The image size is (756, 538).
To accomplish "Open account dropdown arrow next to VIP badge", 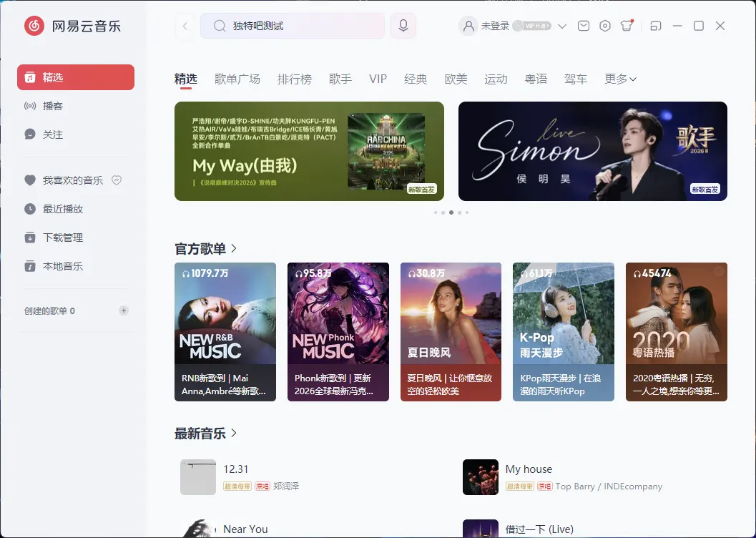I will 562,26.
